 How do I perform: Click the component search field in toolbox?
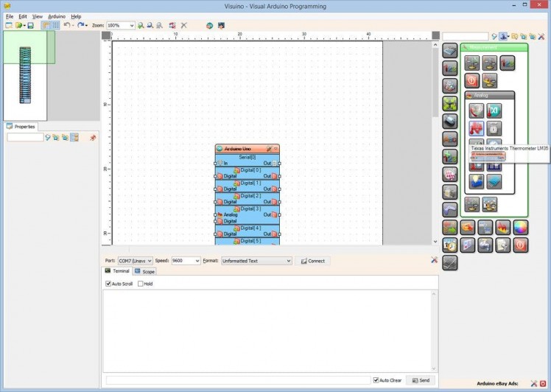pos(465,36)
